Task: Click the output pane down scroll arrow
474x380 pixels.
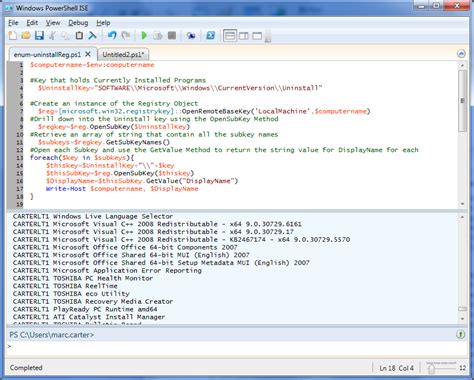Action: (x=462, y=319)
